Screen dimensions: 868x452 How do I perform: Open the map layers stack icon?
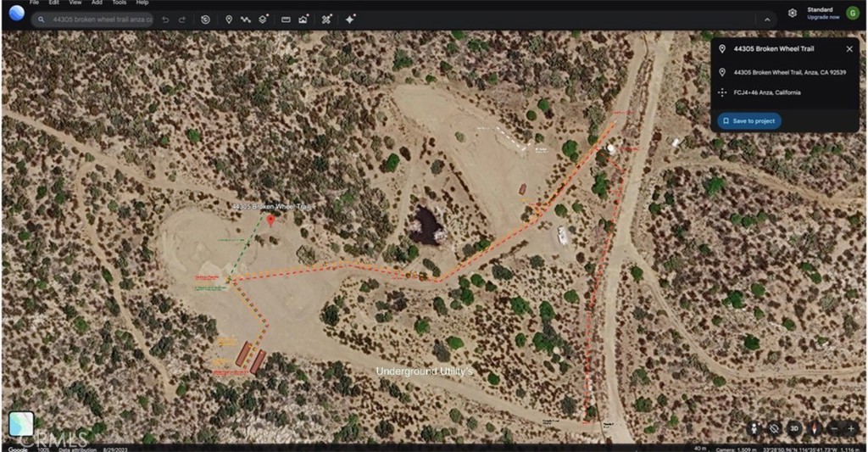tap(263, 20)
